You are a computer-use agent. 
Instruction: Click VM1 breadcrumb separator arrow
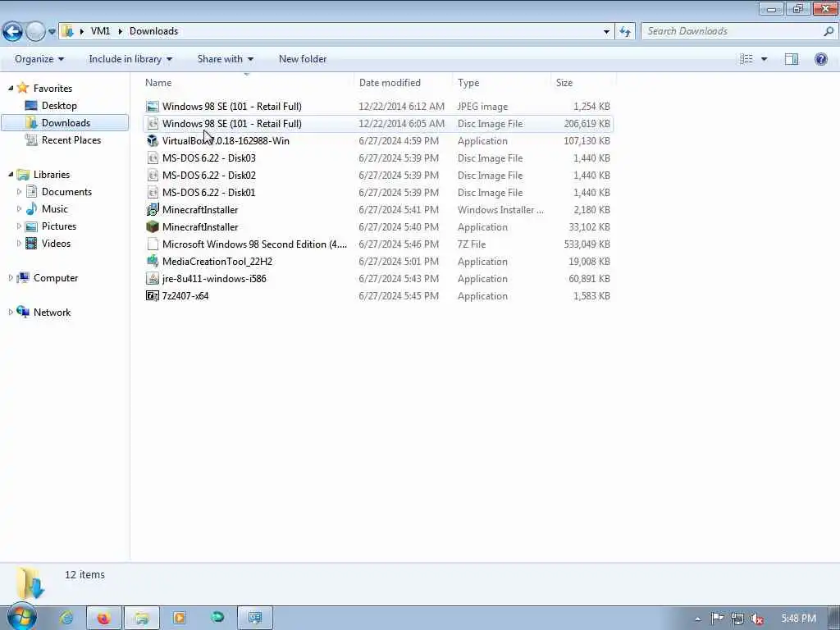pos(120,31)
